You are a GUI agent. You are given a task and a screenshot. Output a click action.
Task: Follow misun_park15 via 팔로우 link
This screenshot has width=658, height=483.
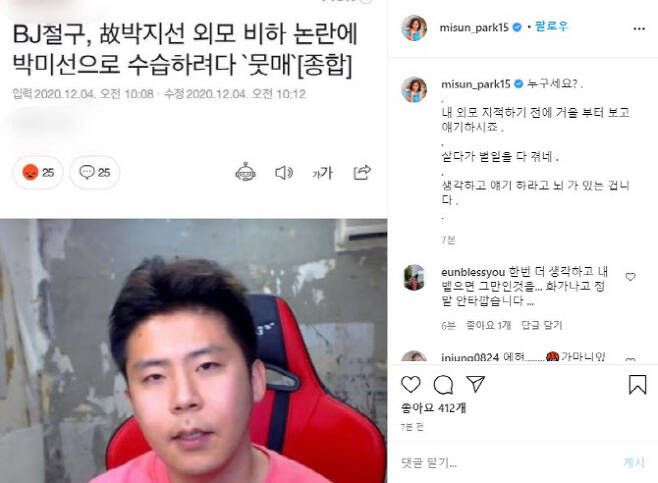tap(551, 26)
